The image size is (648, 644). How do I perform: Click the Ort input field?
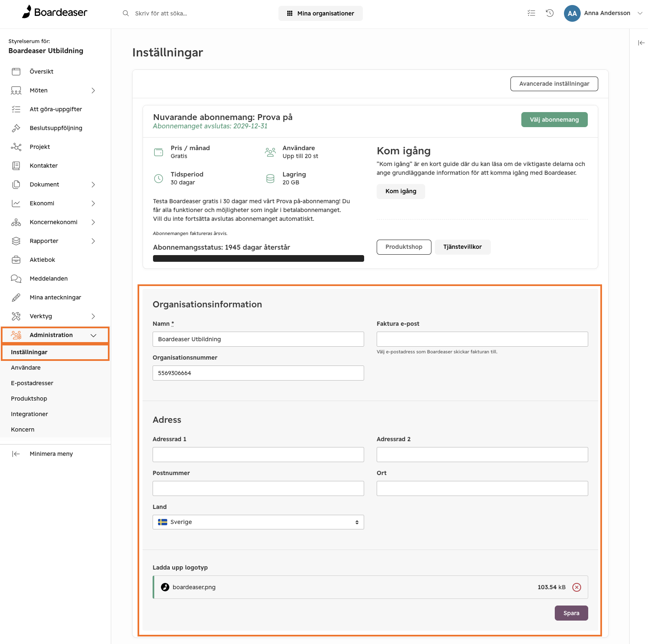pyautogui.click(x=482, y=488)
